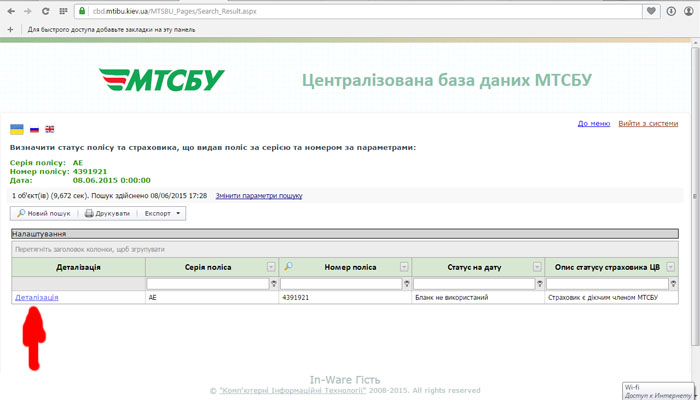
Task: Click the МТСБУ logo
Action: click(x=162, y=80)
